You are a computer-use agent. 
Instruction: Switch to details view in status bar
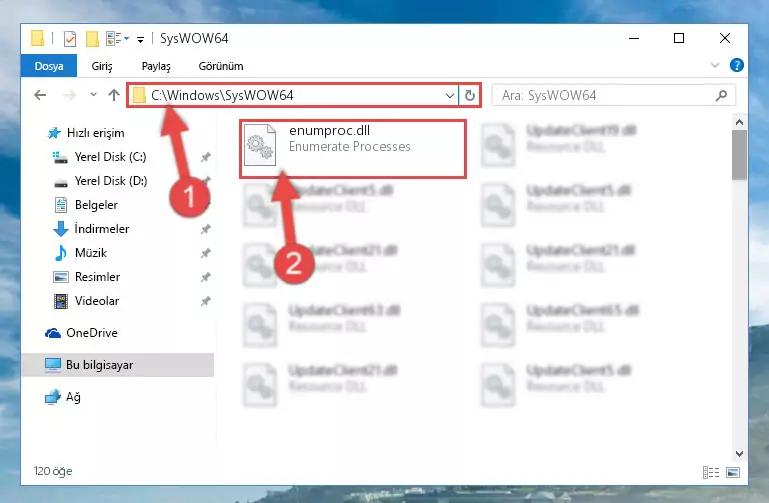pyautogui.click(x=711, y=472)
